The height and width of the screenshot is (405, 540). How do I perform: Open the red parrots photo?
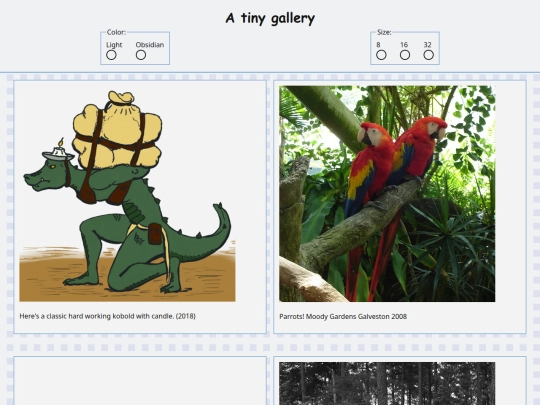click(x=387, y=194)
